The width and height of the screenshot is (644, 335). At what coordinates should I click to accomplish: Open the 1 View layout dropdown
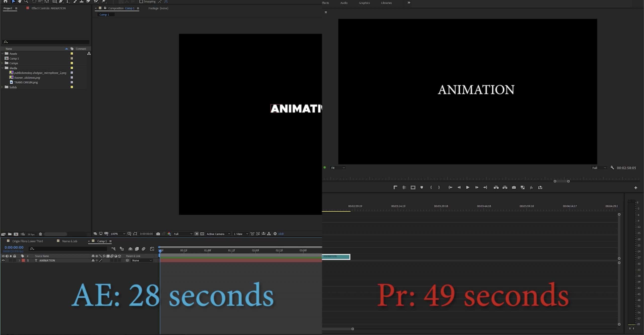(x=241, y=234)
